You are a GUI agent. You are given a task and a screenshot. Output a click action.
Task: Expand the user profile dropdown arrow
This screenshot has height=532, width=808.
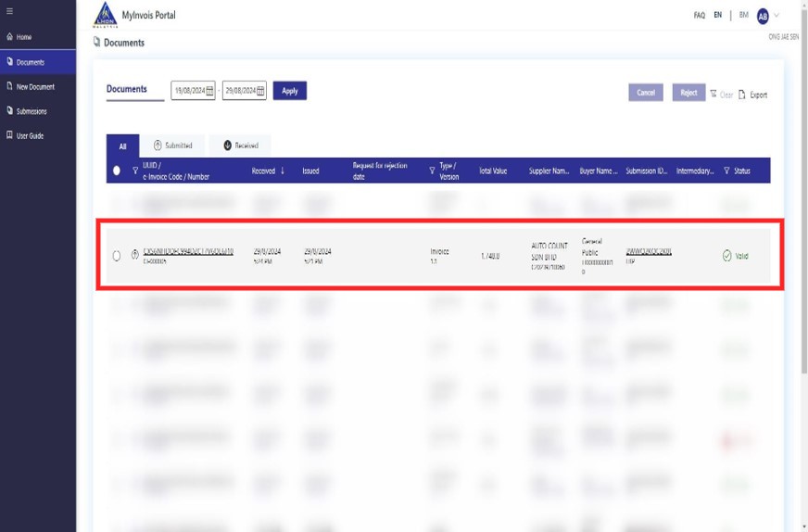pyautogui.click(x=776, y=16)
